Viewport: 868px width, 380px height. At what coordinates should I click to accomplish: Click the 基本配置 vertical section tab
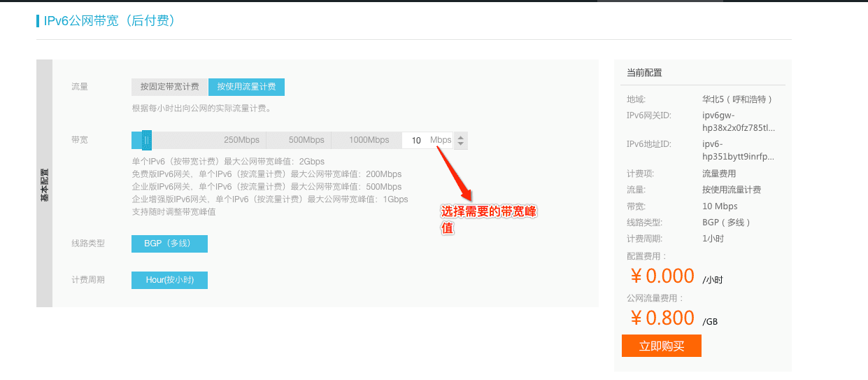point(44,184)
